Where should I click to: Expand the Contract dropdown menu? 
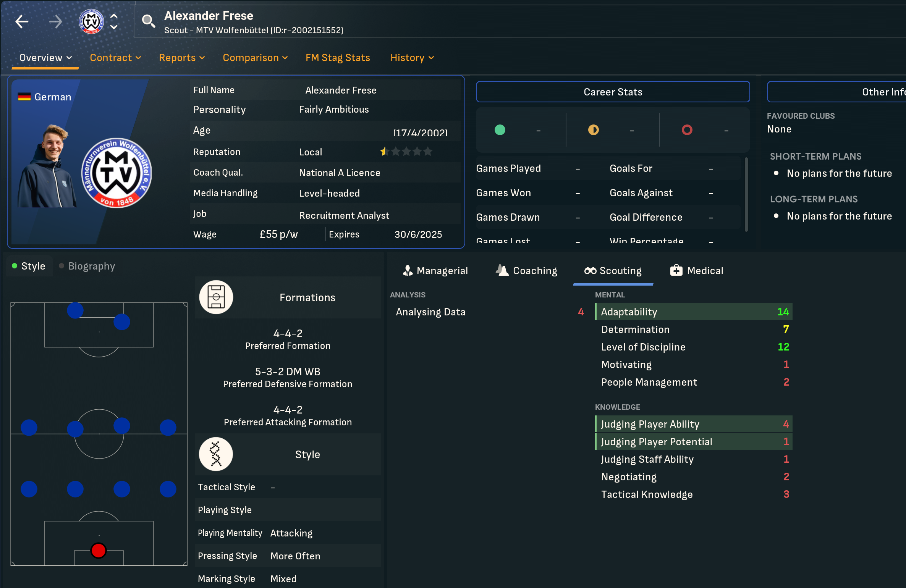[x=115, y=58]
